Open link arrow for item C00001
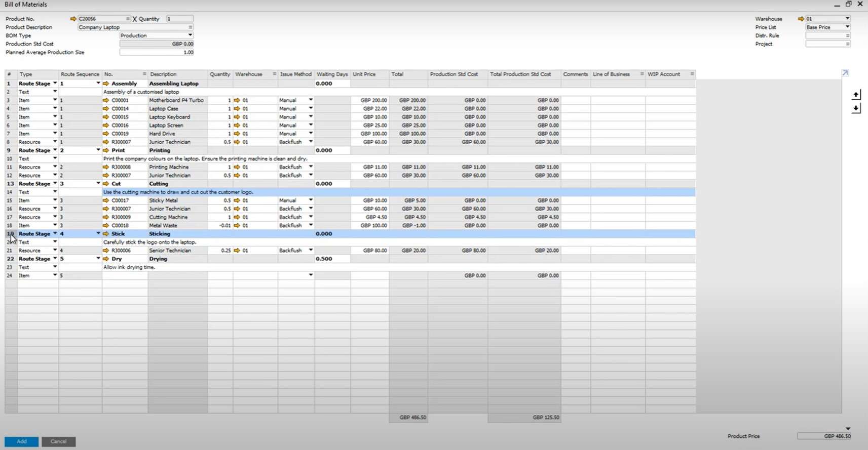Screen dimensions: 868x450 106,100
